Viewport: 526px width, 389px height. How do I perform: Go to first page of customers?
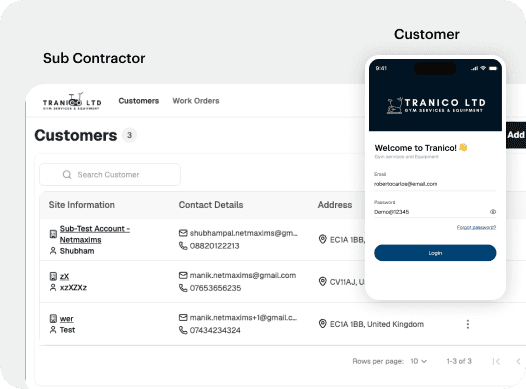click(496, 361)
